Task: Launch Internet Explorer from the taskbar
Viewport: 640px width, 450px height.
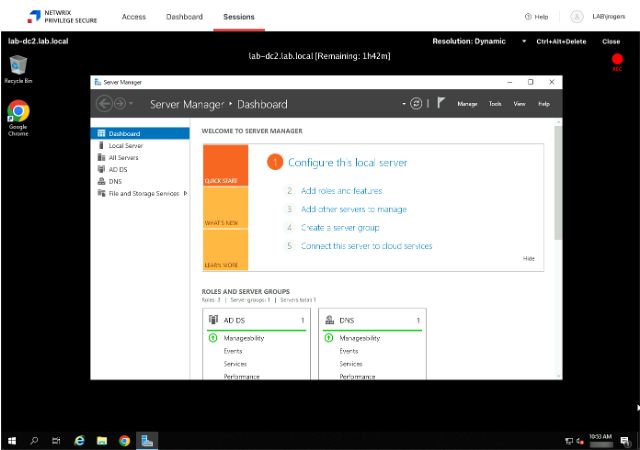Action: 79,441
